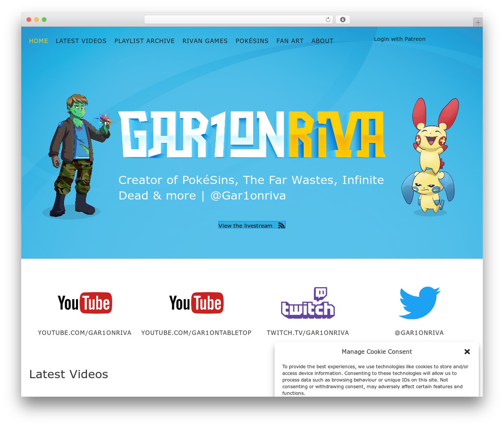This screenshot has width=504, height=427.
Task: Open the YouTube logo above Gar1ontabletop
Action: [x=196, y=303]
